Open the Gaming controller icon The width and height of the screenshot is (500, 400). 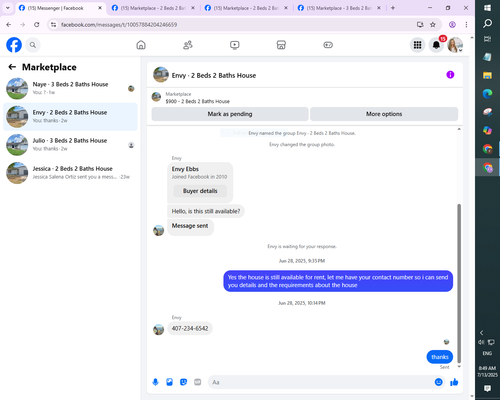point(328,45)
